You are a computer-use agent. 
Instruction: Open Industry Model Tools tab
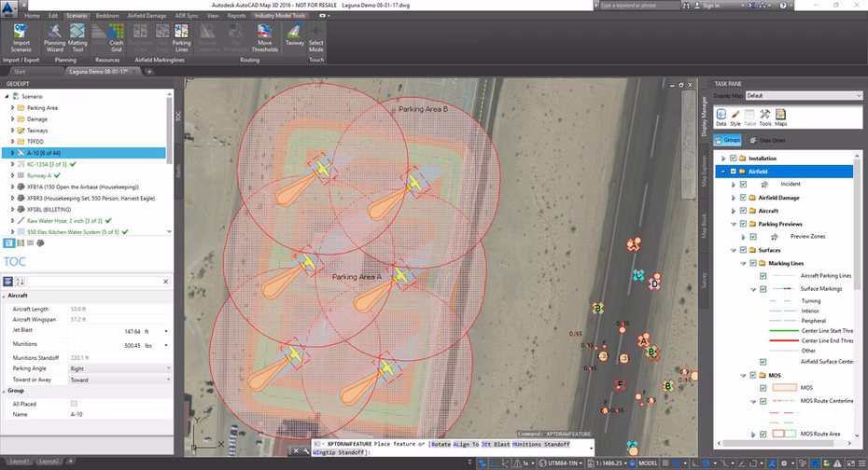280,16
